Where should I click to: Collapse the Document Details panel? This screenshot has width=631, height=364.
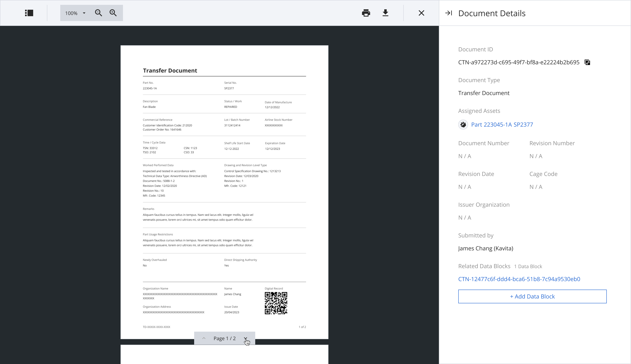pyautogui.click(x=449, y=13)
